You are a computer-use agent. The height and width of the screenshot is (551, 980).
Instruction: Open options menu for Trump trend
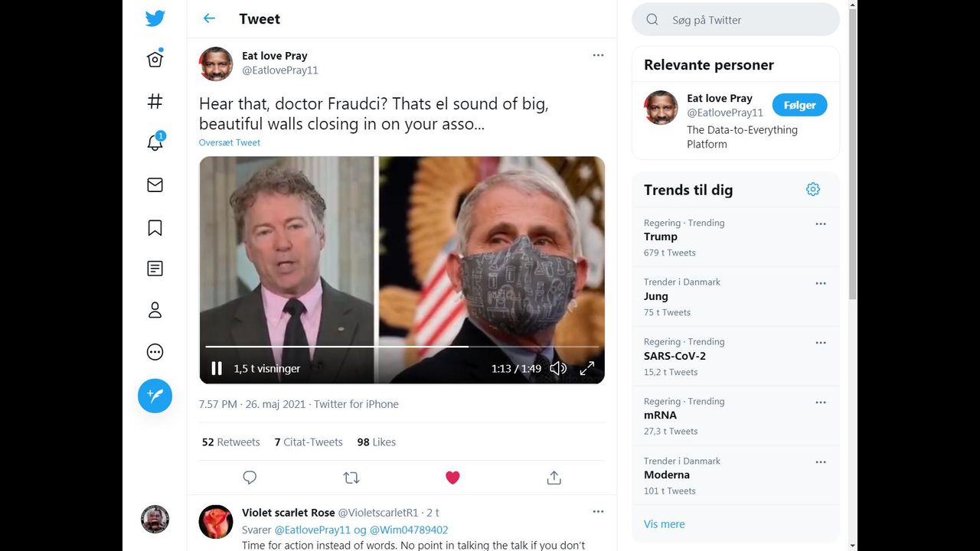pos(821,224)
